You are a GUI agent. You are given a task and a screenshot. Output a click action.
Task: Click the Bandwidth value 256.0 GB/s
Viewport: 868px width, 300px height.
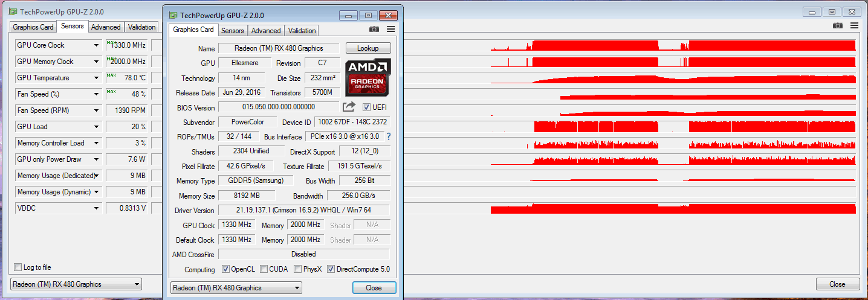pyautogui.click(x=358, y=196)
